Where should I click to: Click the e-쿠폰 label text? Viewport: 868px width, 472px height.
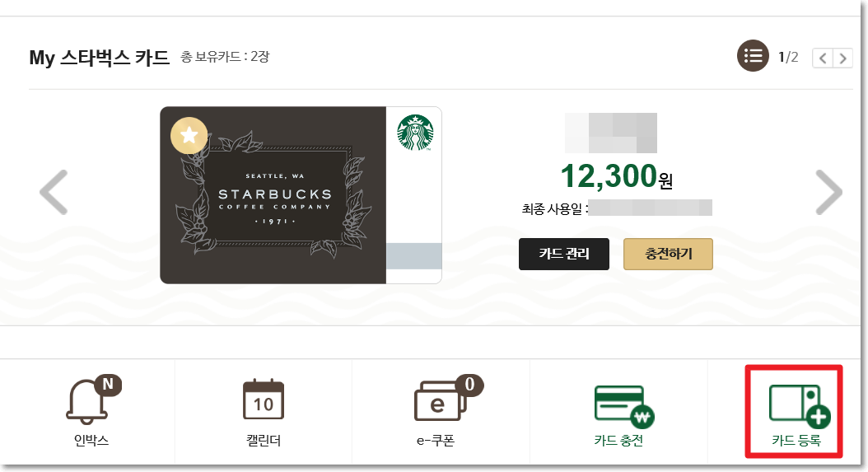pyautogui.click(x=435, y=441)
